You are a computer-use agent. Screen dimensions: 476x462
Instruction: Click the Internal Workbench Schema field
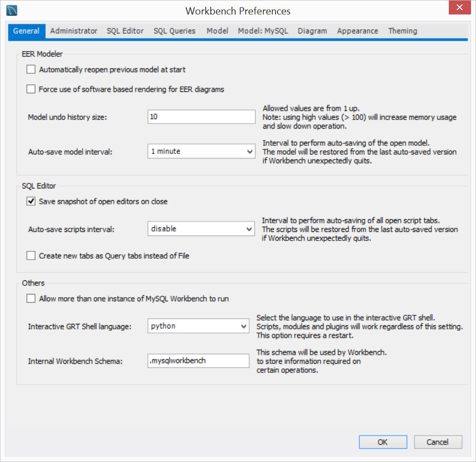[x=198, y=361]
